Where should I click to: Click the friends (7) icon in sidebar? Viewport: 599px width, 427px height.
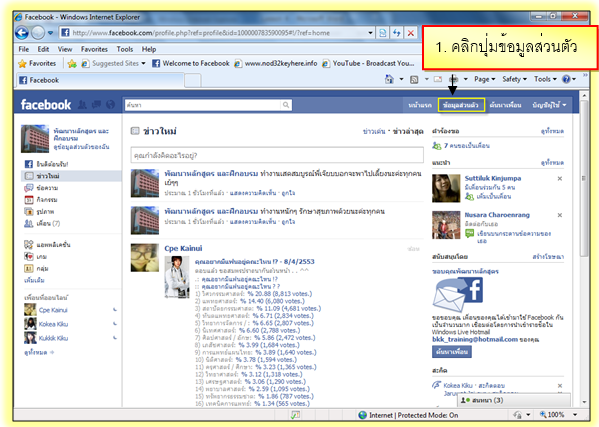(x=29, y=223)
